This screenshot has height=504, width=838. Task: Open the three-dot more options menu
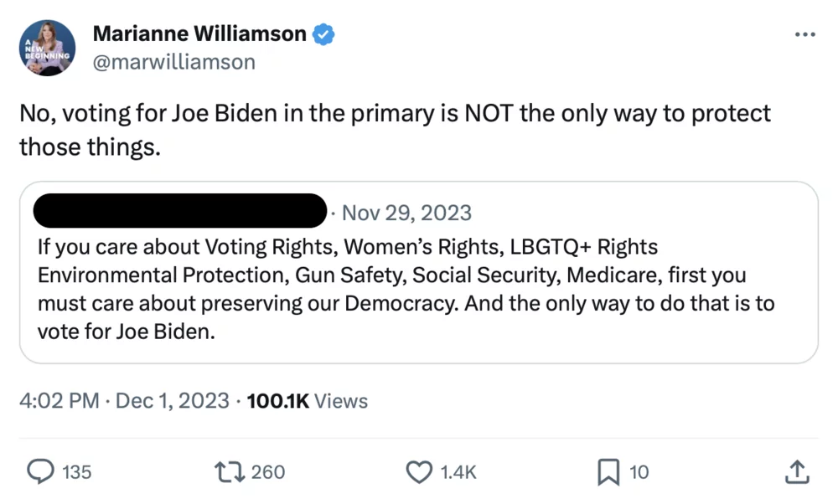(804, 34)
